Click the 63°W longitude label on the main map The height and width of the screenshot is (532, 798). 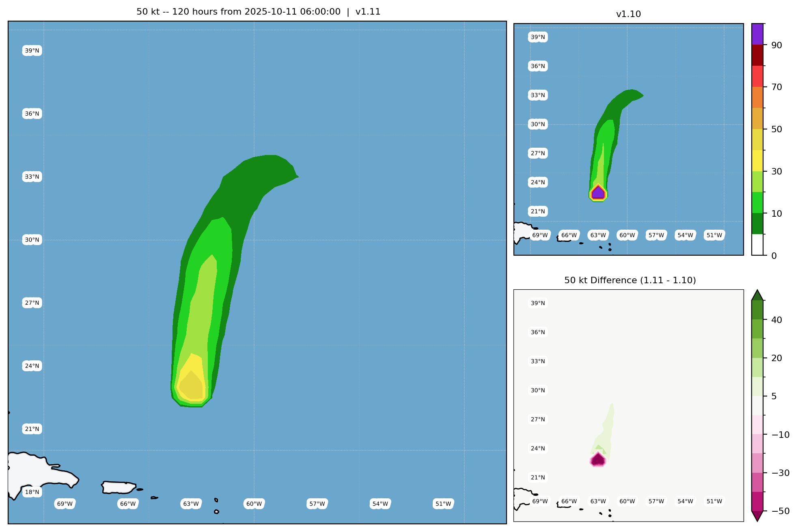(x=191, y=504)
